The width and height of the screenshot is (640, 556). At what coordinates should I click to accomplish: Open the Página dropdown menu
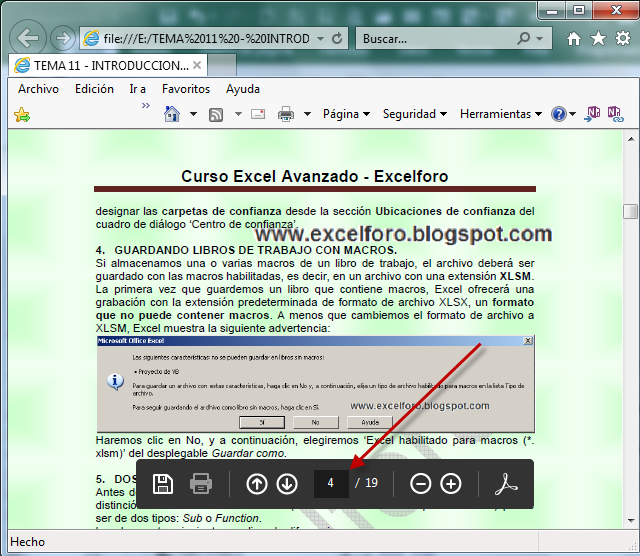[346, 114]
